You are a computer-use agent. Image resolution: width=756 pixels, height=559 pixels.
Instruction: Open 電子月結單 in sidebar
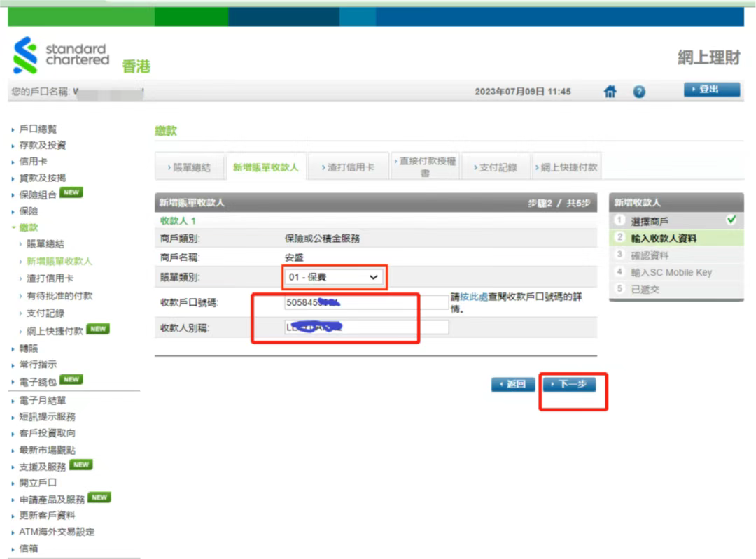point(43,400)
